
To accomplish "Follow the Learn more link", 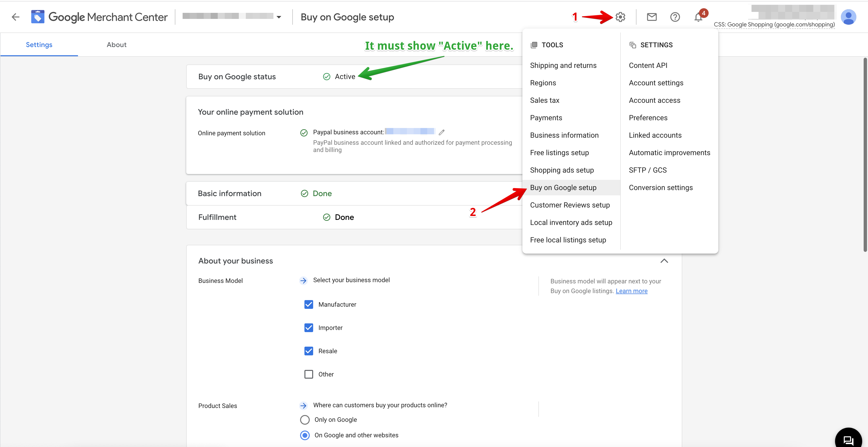I will [x=631, y=291].
